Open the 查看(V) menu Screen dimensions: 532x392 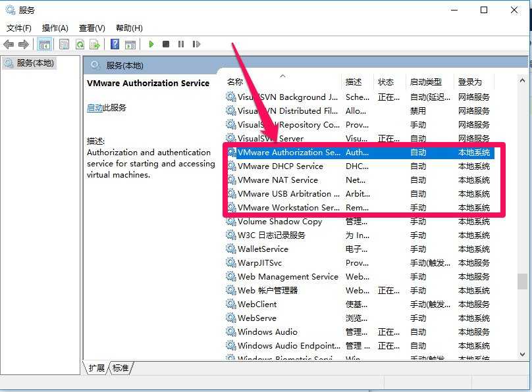point(92,28)
